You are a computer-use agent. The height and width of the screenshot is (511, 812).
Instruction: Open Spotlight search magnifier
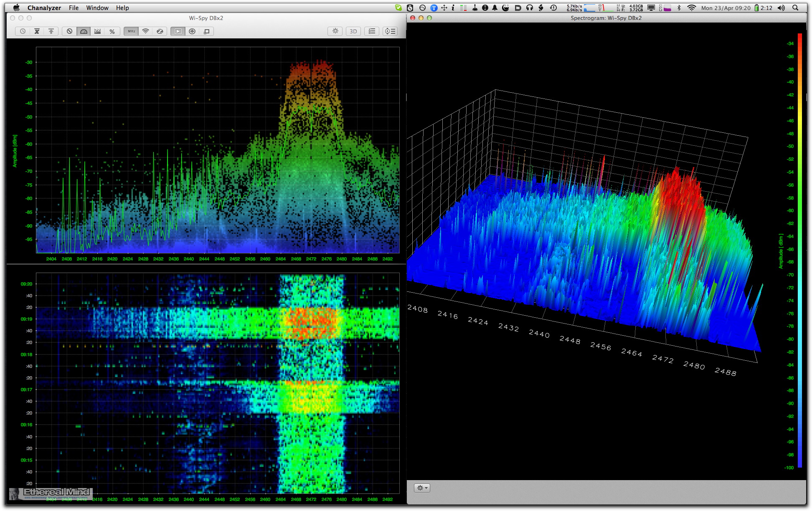tap(795, 8)
